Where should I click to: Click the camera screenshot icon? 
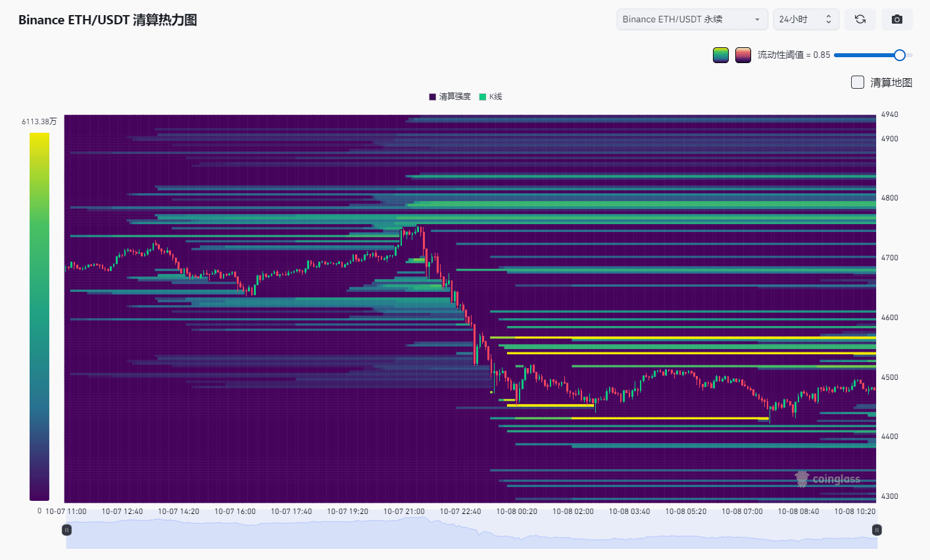tap(896, 20)
